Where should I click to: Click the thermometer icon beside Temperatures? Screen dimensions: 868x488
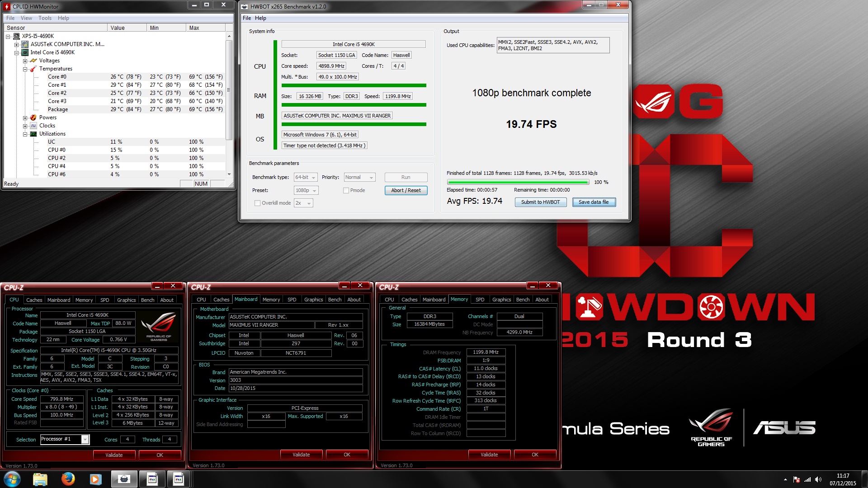pyautogui.click(x=33, y=69)
